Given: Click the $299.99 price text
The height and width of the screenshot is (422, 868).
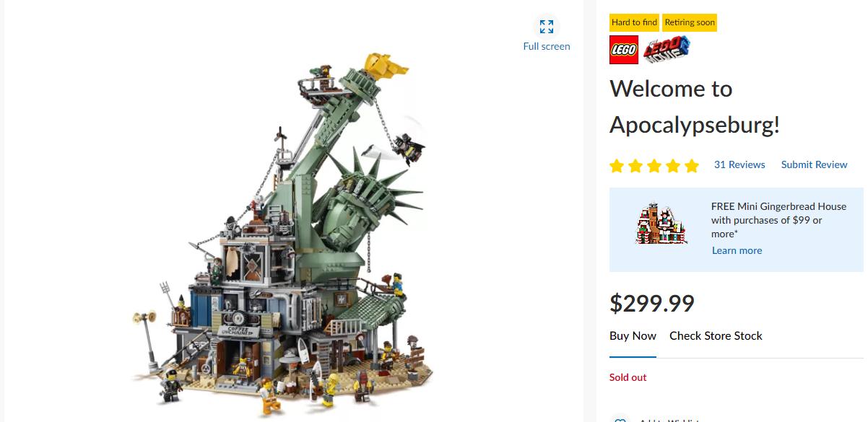Looking at the screenshot, I should click(652, 303).
